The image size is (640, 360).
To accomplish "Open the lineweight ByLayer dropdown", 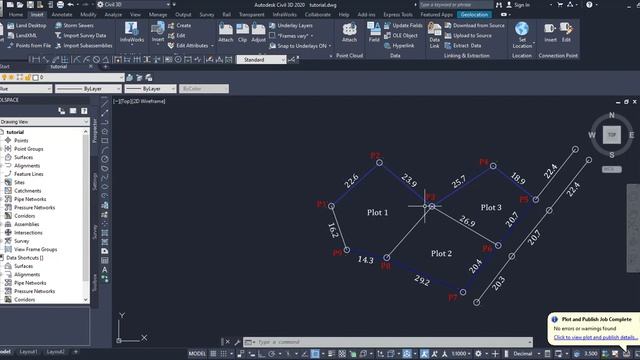I will (x=173, y=89).
